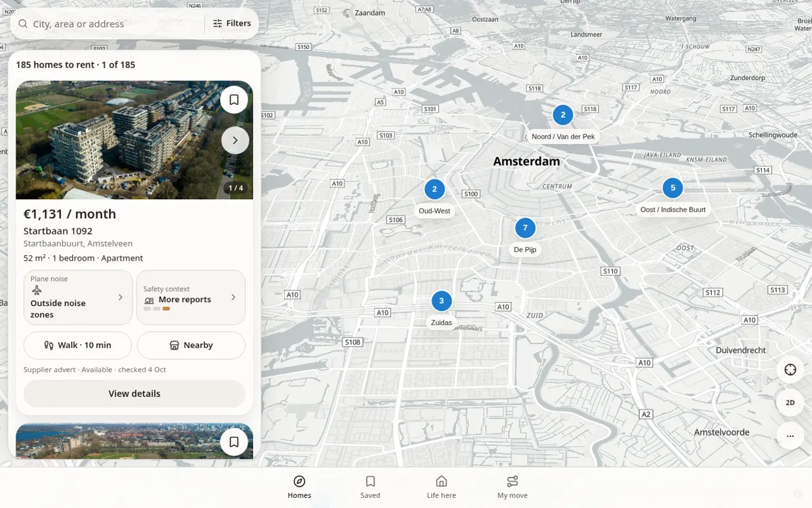
Task: Open the De Pijp cluster with 7 homes
Action: (x=525, y=228)
